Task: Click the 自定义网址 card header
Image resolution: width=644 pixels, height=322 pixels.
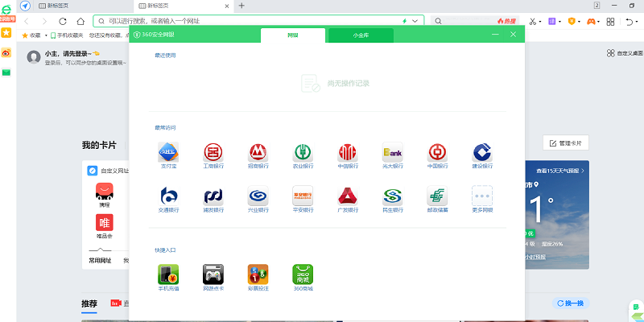Action: [x=109, y=171]
